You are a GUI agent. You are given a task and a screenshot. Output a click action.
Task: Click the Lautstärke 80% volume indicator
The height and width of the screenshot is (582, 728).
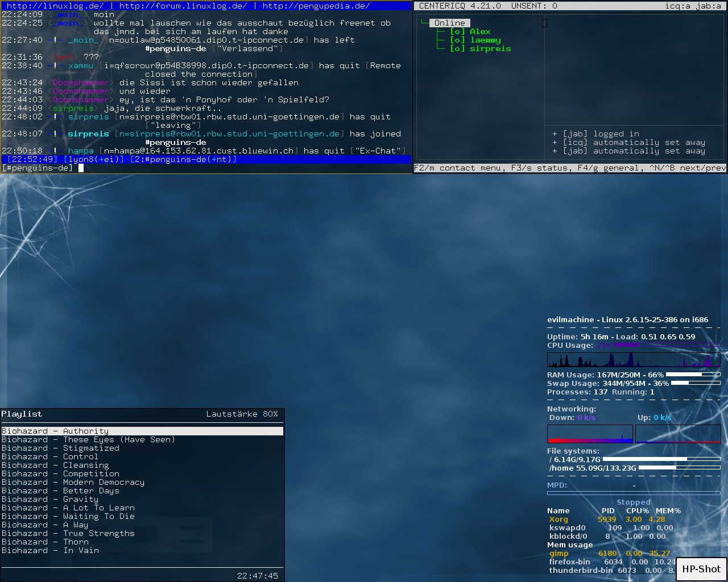(x=242, y=414)
